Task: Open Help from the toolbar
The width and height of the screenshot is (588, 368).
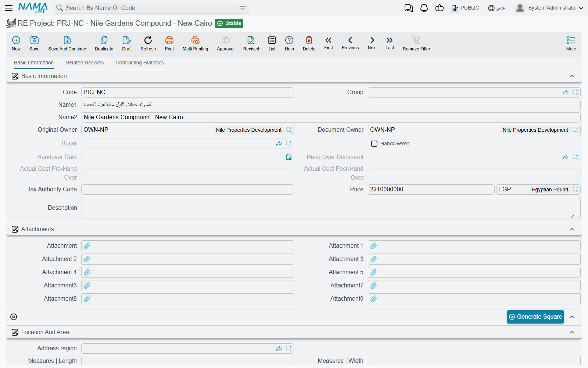Action: [x=289, y=43]
